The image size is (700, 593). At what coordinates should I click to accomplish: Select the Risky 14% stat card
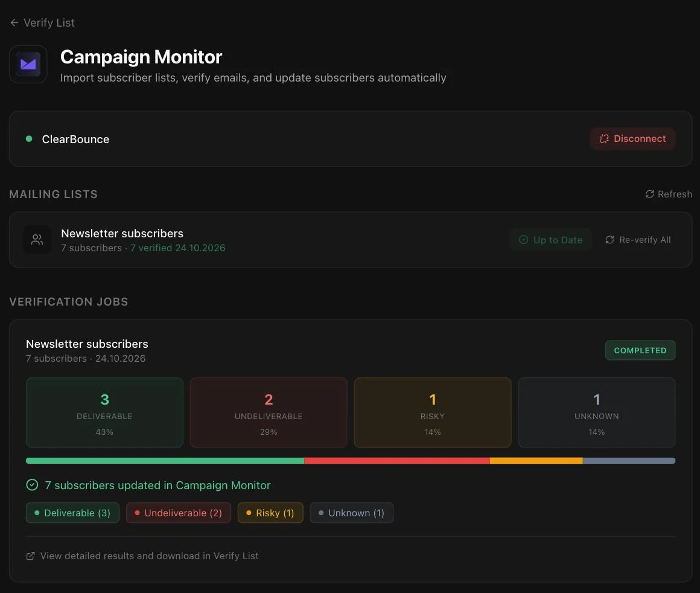pyautogui.click(x=432, y=412)
